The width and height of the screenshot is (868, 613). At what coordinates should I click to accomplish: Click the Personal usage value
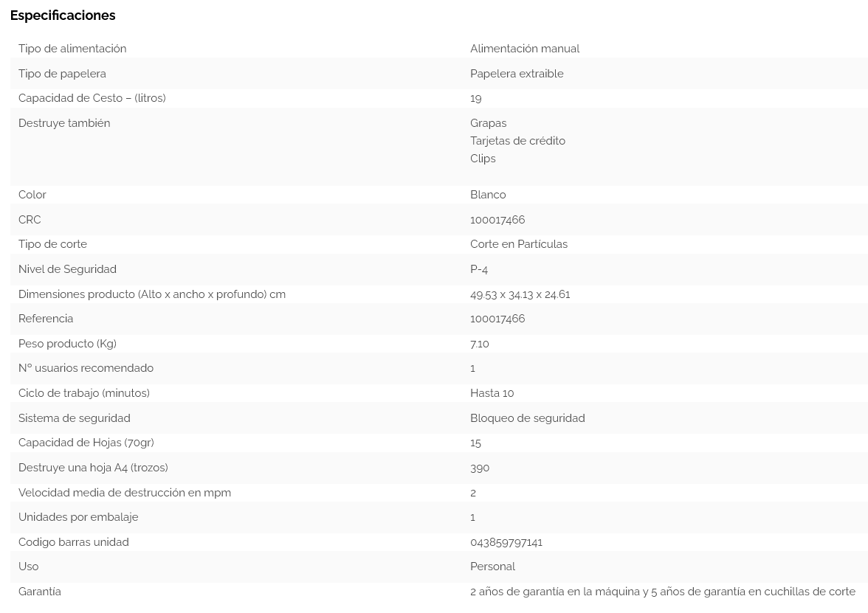(x=492, y=567)
